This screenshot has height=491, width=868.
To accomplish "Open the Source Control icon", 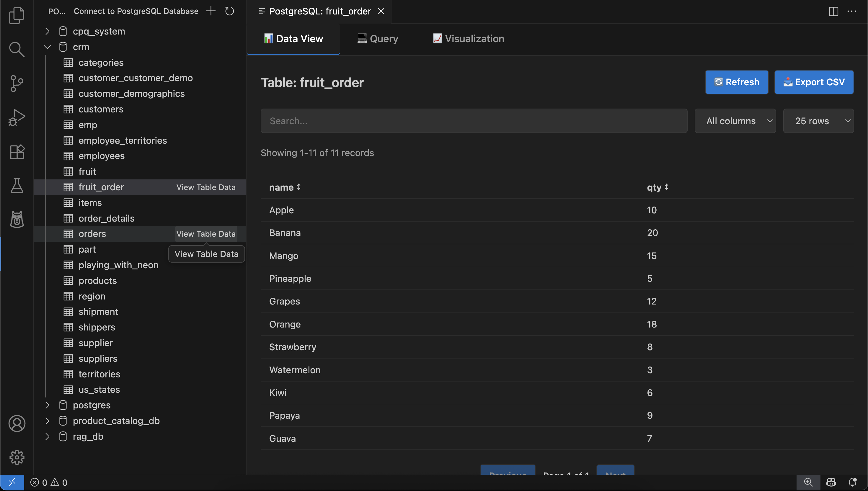I will click(x=17, y=83).
